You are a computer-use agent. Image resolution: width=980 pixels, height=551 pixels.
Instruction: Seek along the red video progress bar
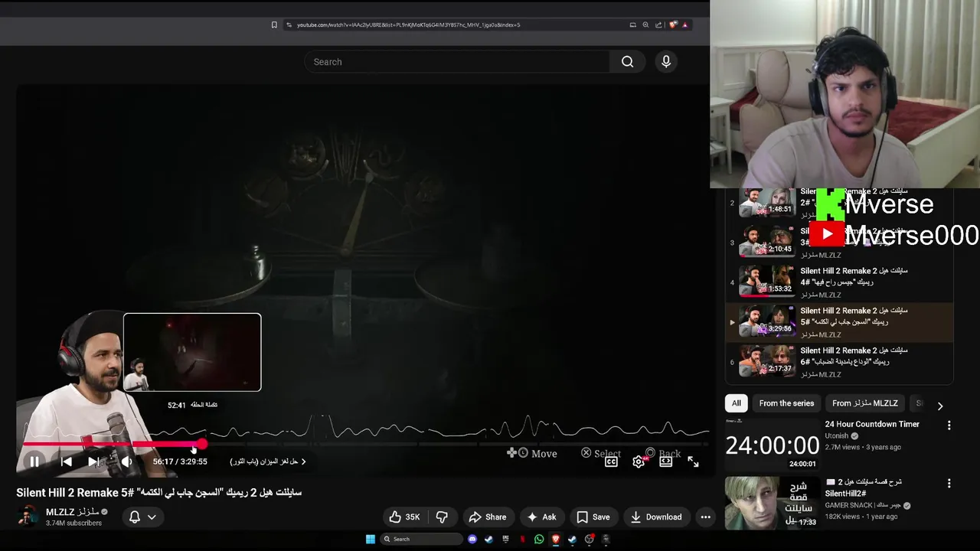366,444
